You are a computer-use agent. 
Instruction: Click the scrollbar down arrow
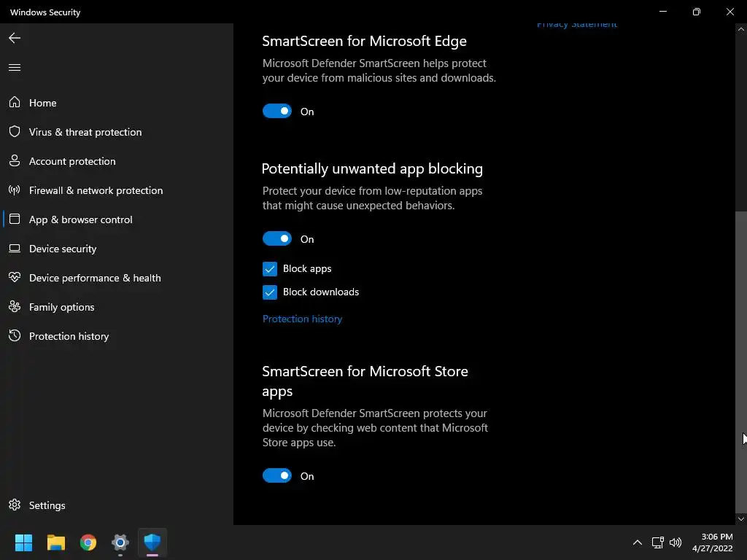(x=741, y=519)
